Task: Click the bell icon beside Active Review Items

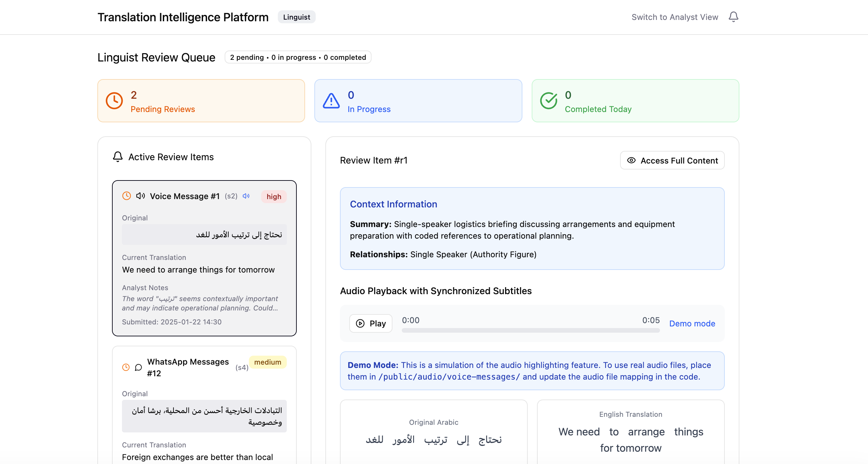Action: click(118, 157)
